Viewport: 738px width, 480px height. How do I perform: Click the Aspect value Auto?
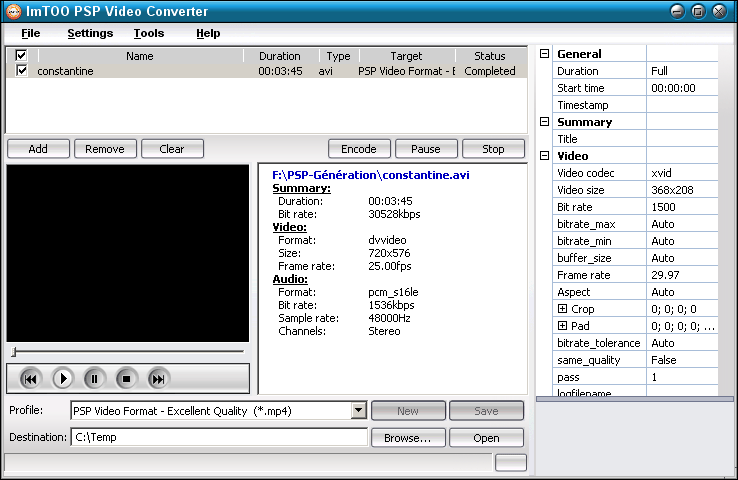point(682,292)
